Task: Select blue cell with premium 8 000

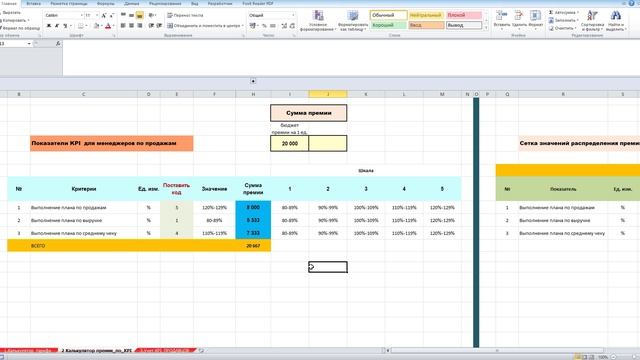Action: coord(253,207)
